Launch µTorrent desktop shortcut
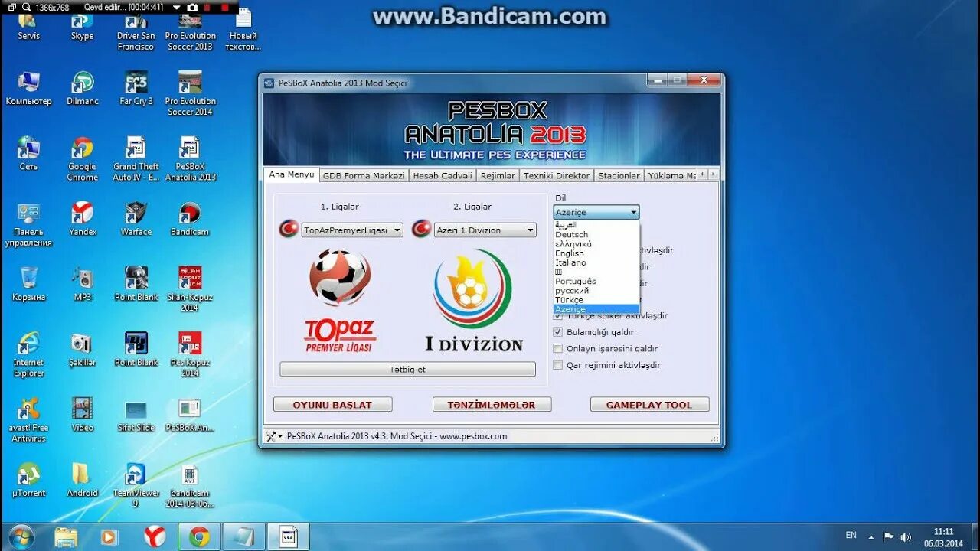Image resolution: width=980 pixels, height=551 pixels. coord(28,480)
